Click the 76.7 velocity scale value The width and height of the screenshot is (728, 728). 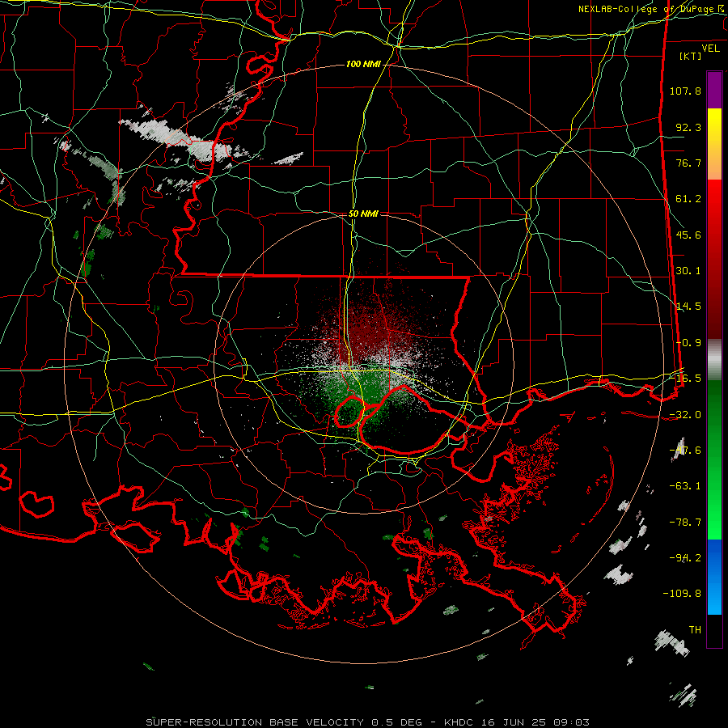point(688,163)
